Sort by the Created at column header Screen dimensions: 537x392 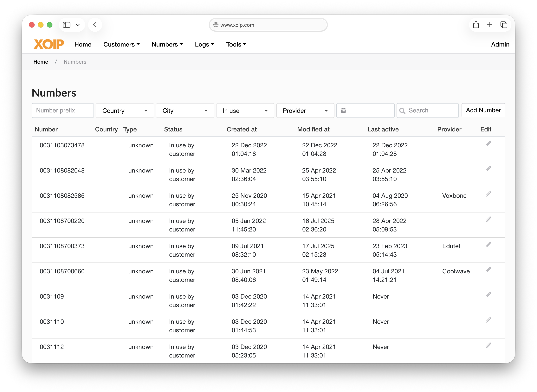click(241, 129)
